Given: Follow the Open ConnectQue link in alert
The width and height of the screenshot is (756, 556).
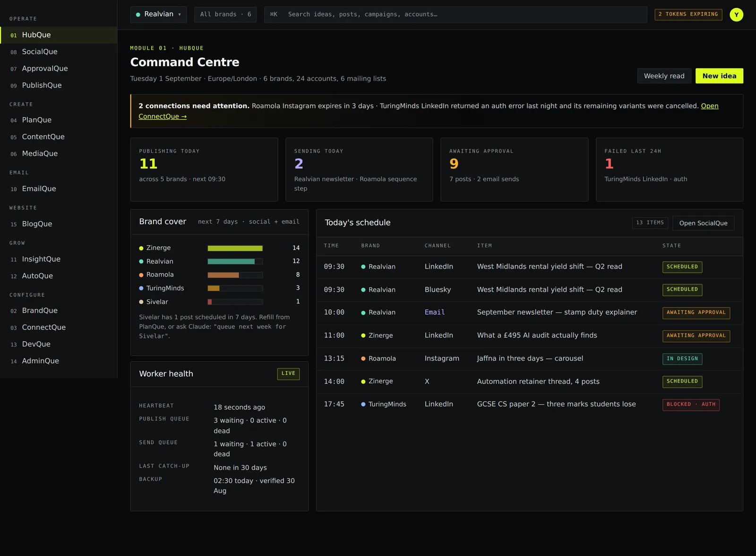Looking at the screenshot, I should tap(163, 116).
